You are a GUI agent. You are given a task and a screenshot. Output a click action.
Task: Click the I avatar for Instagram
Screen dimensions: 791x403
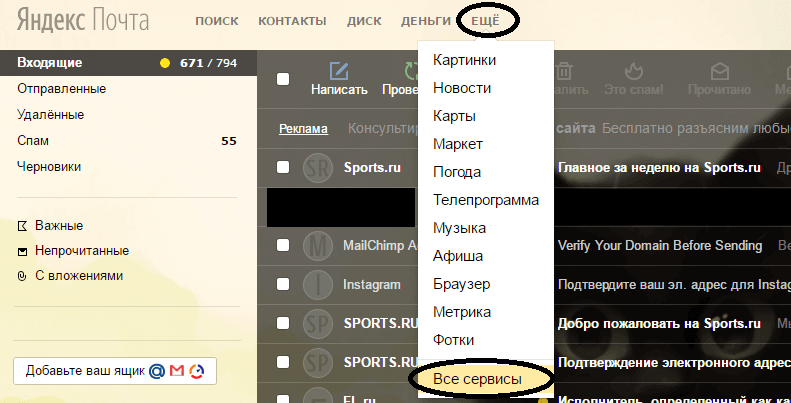coord(318,284)
